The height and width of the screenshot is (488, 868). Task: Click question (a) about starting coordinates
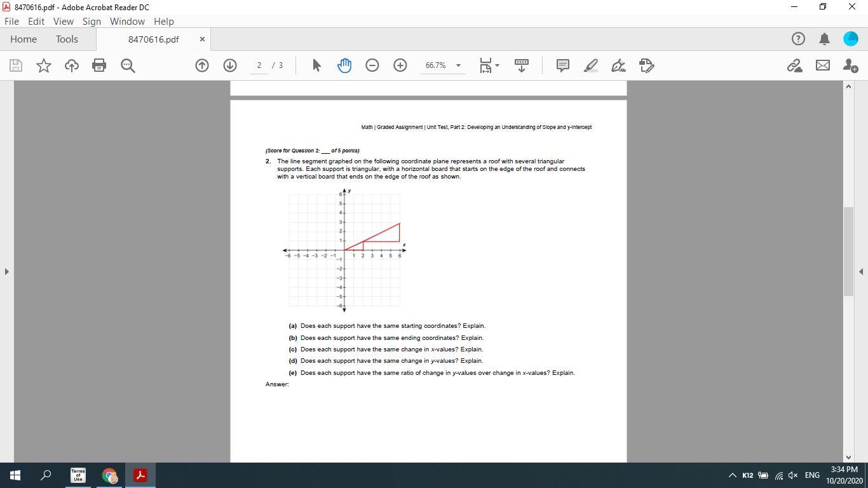click(387, 326)
